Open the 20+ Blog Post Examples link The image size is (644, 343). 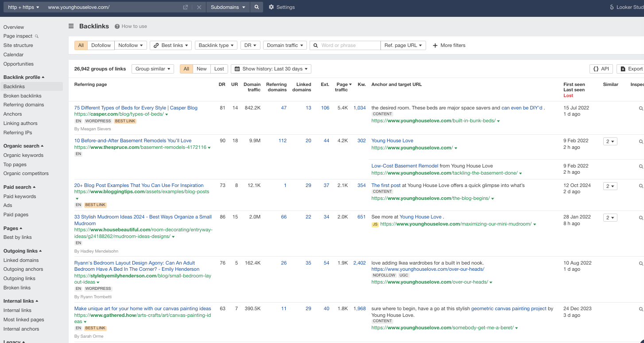(139, 185)
